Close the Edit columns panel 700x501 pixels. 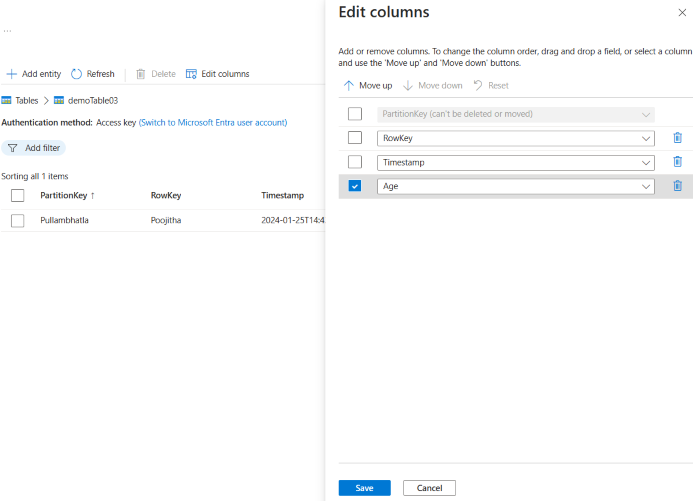(682, 12)
